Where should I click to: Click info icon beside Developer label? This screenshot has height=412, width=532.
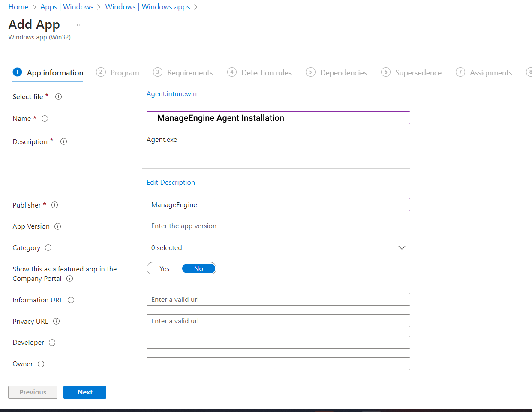tap(52, 343)
